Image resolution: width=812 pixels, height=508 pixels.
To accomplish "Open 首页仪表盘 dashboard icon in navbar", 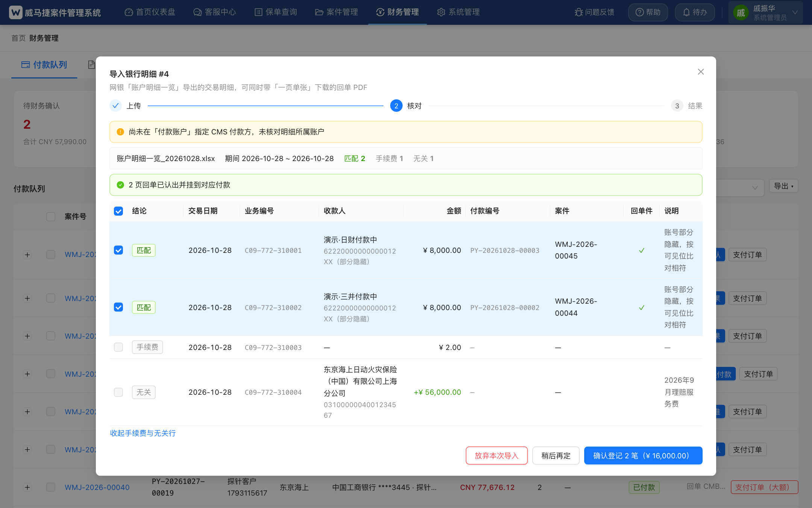I will tap(129, 12).
